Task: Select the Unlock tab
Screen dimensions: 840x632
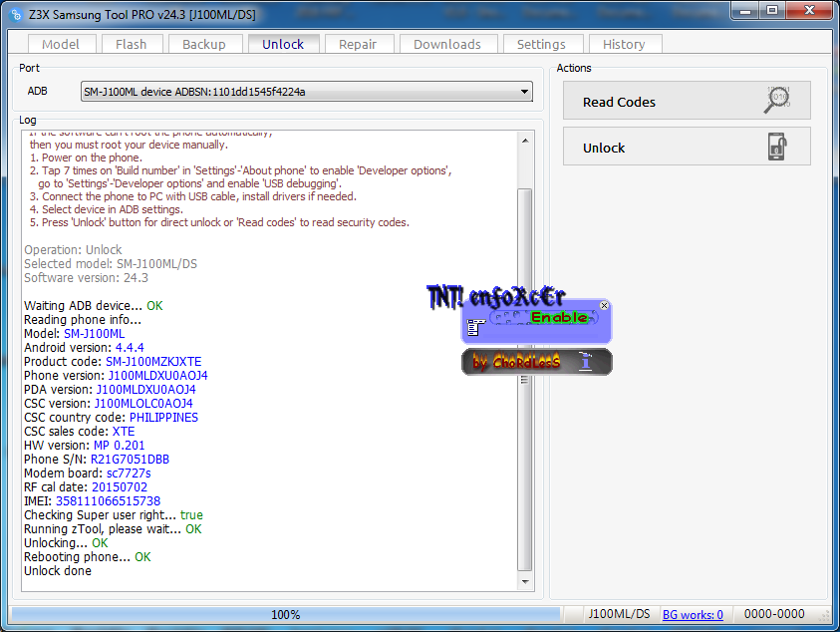Action: coord(283,44)
